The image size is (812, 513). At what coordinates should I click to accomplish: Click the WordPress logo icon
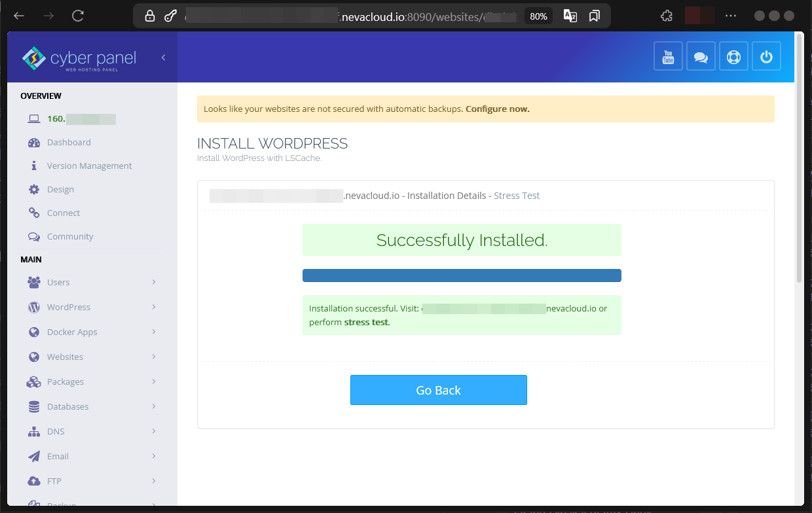(34, 307)
